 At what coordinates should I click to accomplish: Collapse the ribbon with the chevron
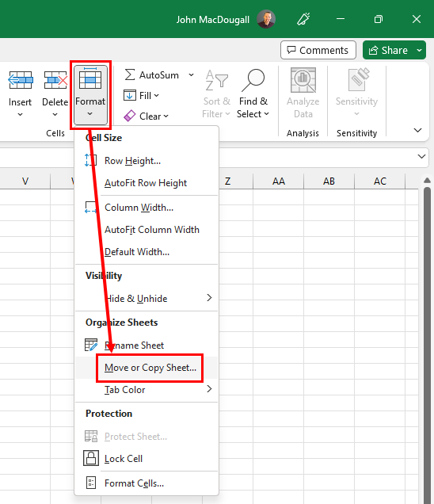coord(417,130)
